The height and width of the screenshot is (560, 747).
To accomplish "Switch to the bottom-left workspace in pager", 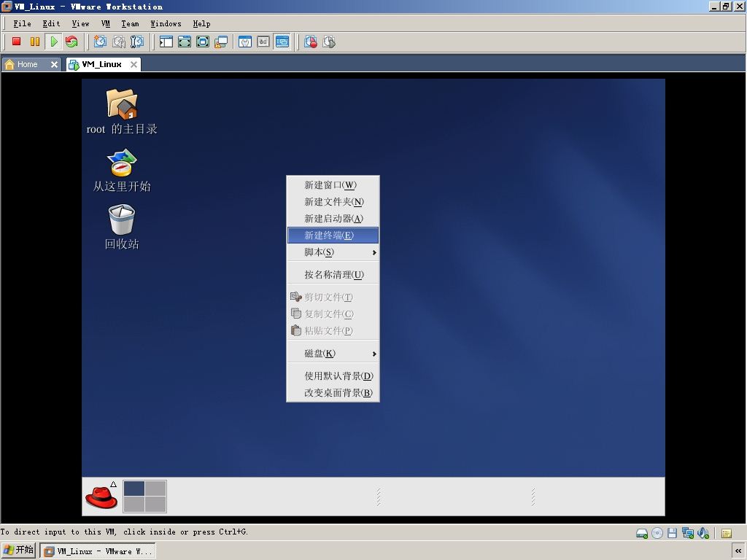I will pos(134,505).
